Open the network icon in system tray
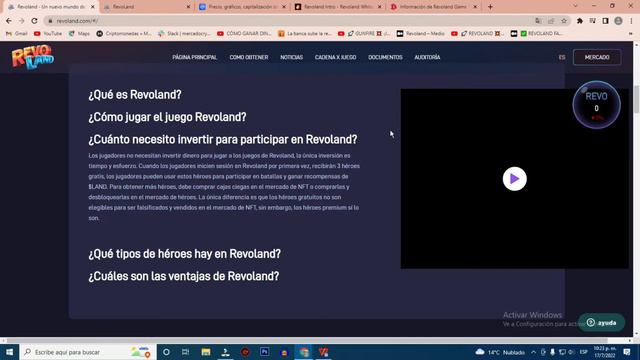This screenshot has width=640, height=360. 562,352
